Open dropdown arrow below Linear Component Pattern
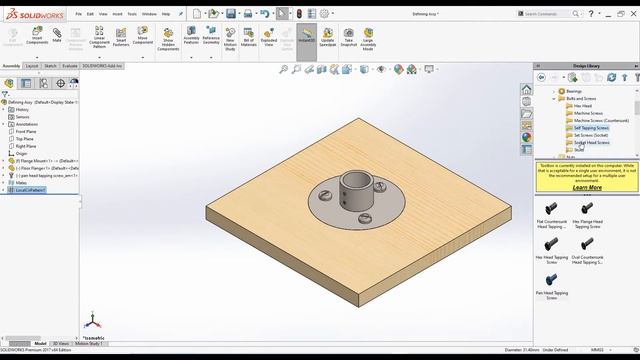 click(x=99, y=58)
